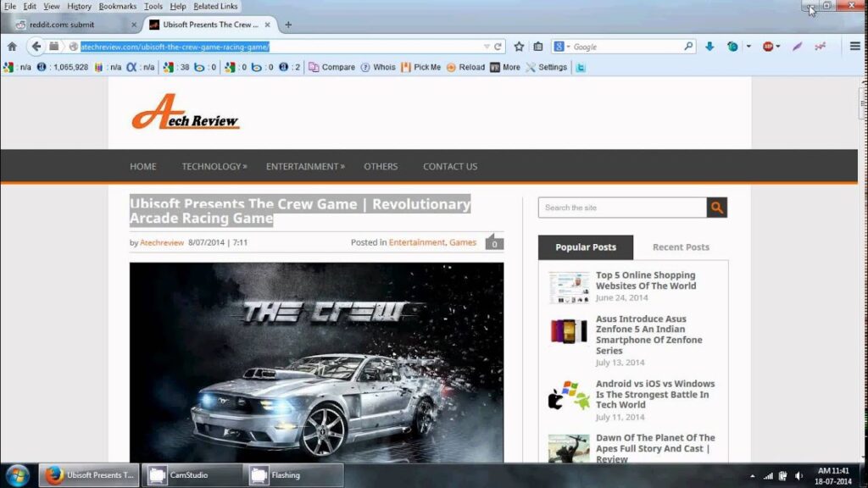Click the purple feather toolbar icon
The image size is (868, 488).
tap(797, 47)
